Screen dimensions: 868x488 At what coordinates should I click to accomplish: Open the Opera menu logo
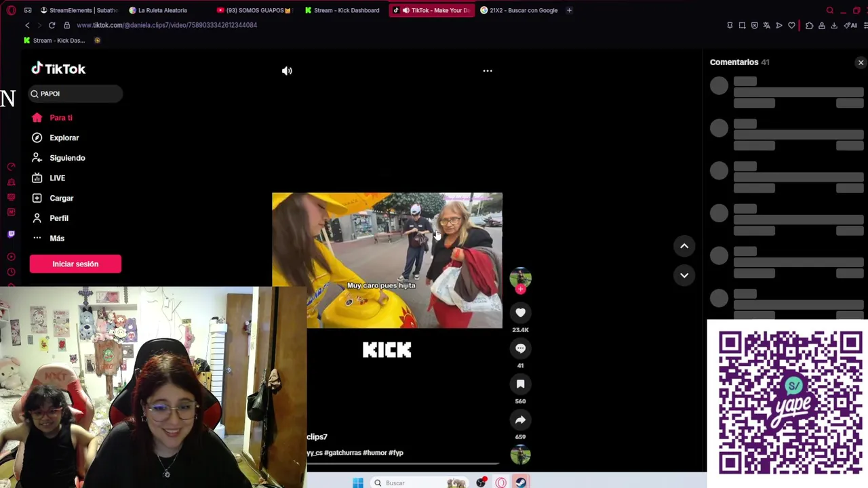click(11, 10)
